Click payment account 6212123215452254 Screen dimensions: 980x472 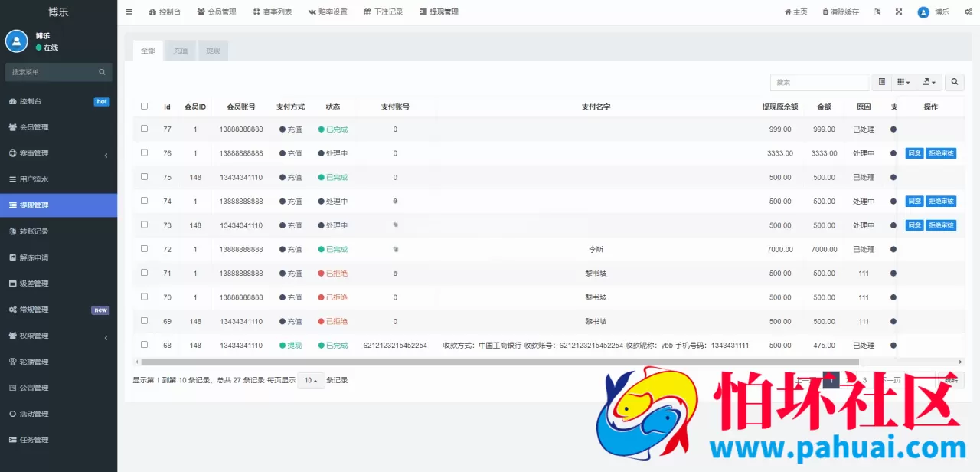(x=395, y=346)
